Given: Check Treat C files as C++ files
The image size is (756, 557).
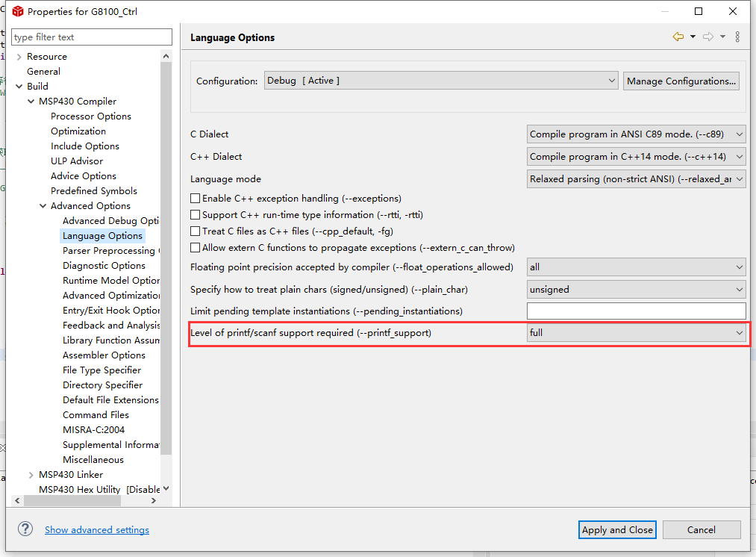Looking at the screenshot, I should click(196, 231).
